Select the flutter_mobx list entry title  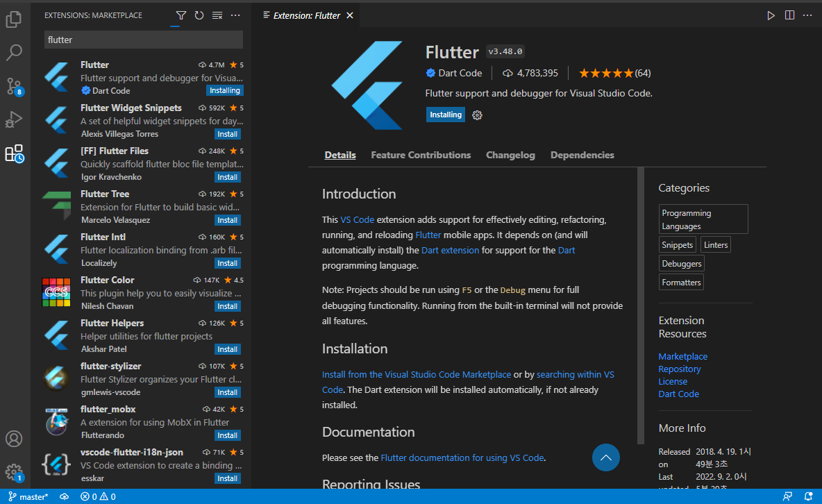coord(108,409)
